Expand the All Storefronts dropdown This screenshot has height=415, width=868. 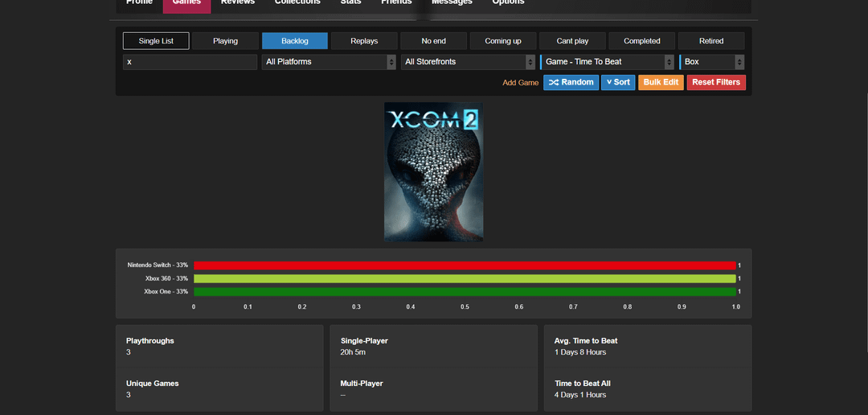[468, 62]
